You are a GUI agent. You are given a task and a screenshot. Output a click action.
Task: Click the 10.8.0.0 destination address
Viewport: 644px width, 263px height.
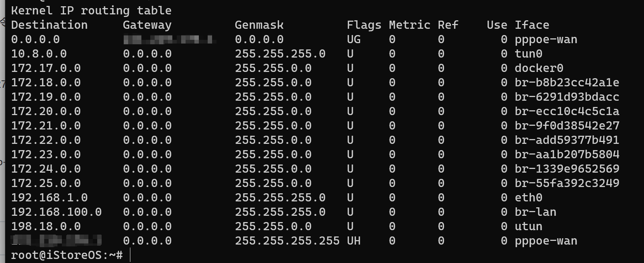coord(39,53)
